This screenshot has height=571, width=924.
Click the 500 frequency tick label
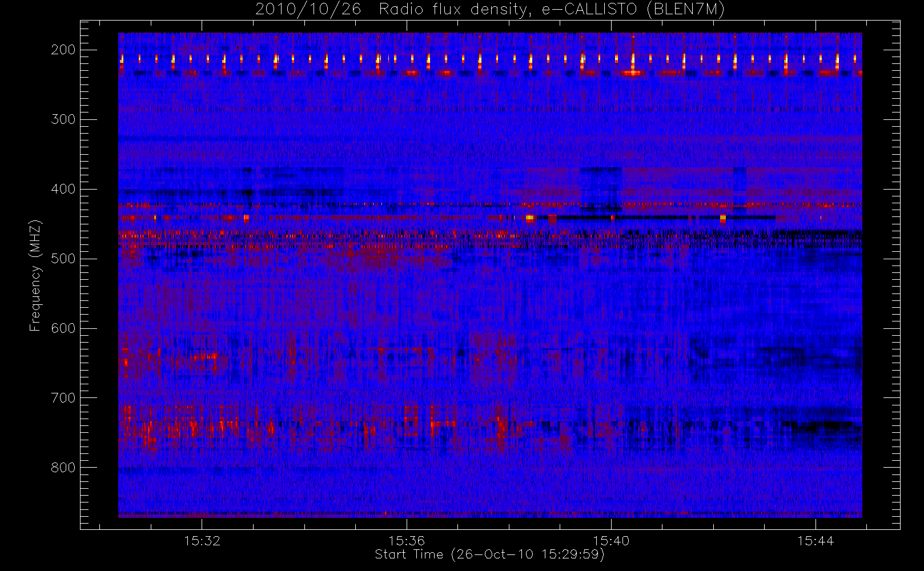point(63,259)
